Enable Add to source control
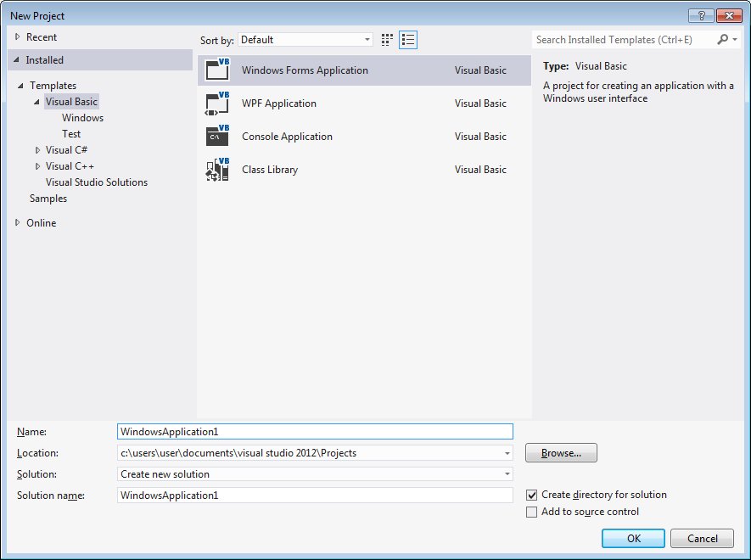Viewport: 751px width, 560px height. point(532,512)
